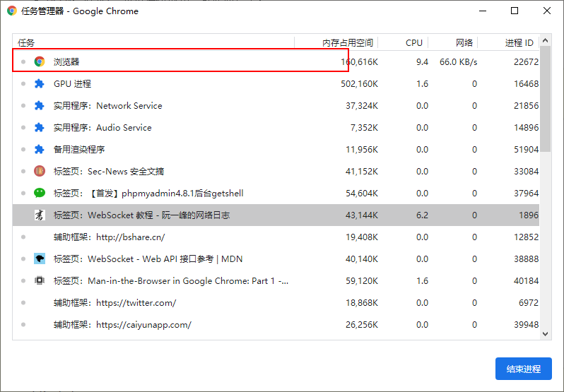Click the 66.0 KB/s network value
The width and height of the screenshot is (564, 392).
[458, 62]
